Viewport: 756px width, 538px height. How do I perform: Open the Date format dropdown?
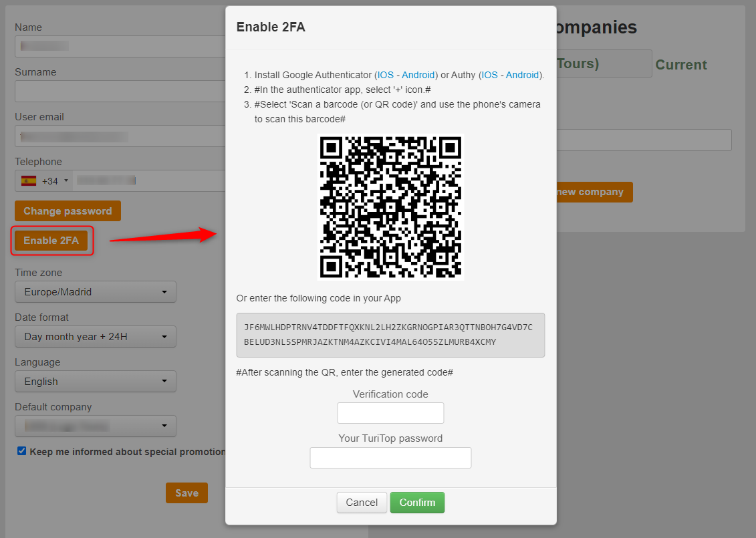(96, 337)
